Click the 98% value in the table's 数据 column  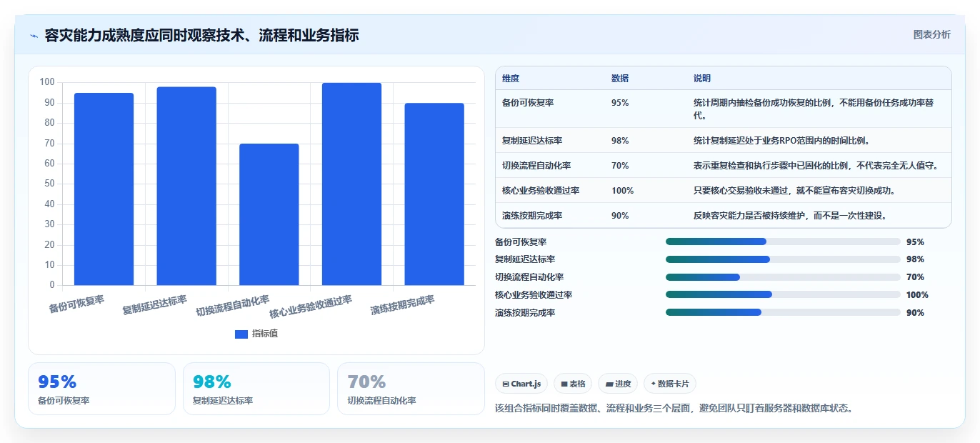pyautogui.click(x=620, y=141)
